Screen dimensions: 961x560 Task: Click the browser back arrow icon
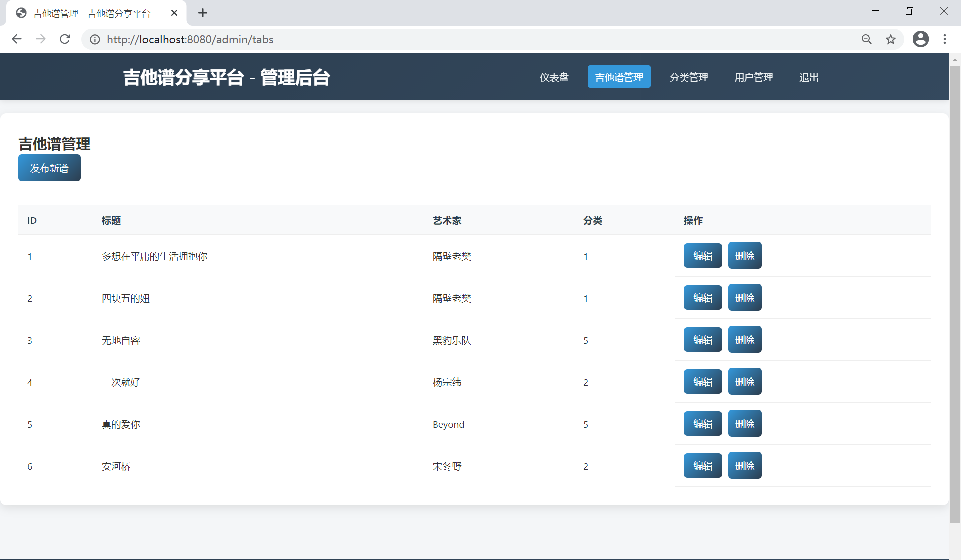coord(17,39)
